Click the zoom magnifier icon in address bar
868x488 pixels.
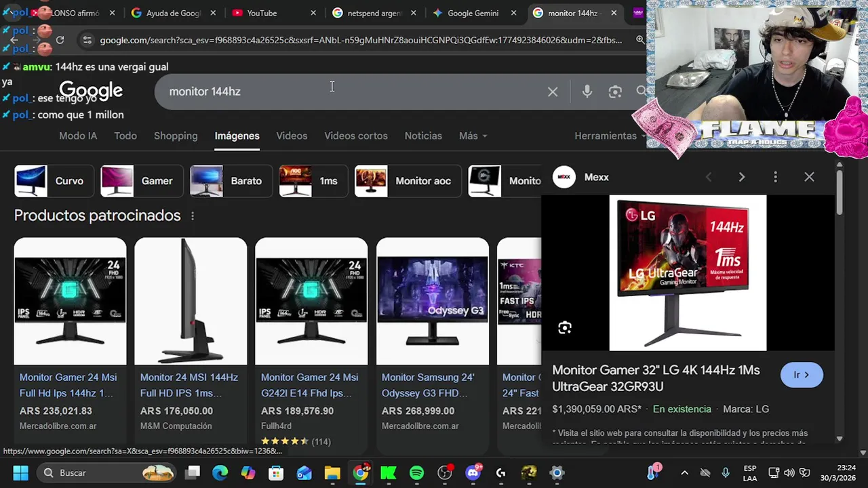(x=640, y=40)
